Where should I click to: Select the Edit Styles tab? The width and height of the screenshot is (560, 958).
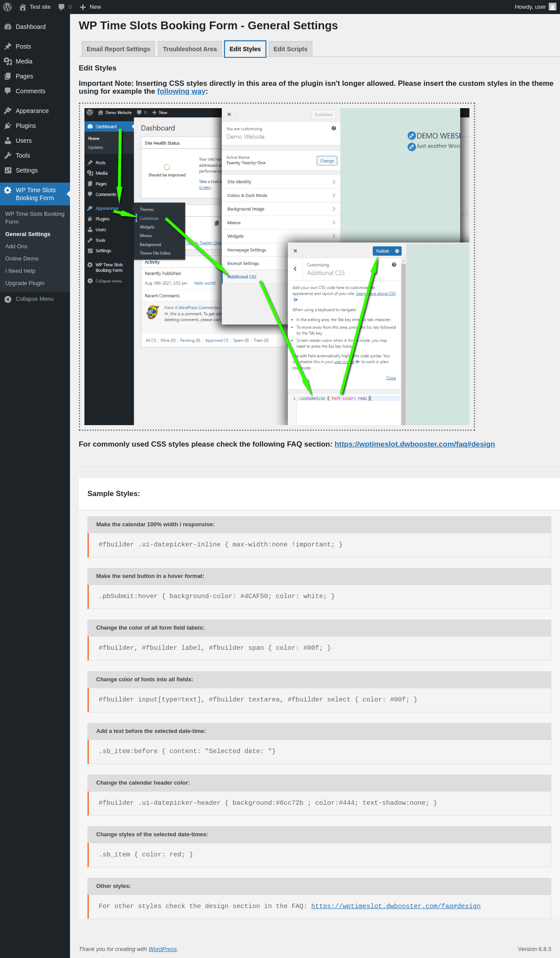pyautogui.click(x=245, y=49)
